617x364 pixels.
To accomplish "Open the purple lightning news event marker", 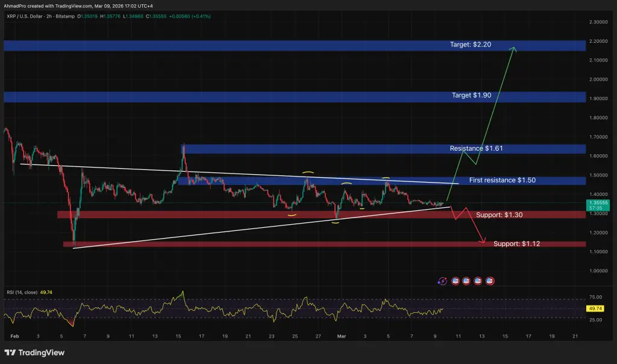I will 442,281.
